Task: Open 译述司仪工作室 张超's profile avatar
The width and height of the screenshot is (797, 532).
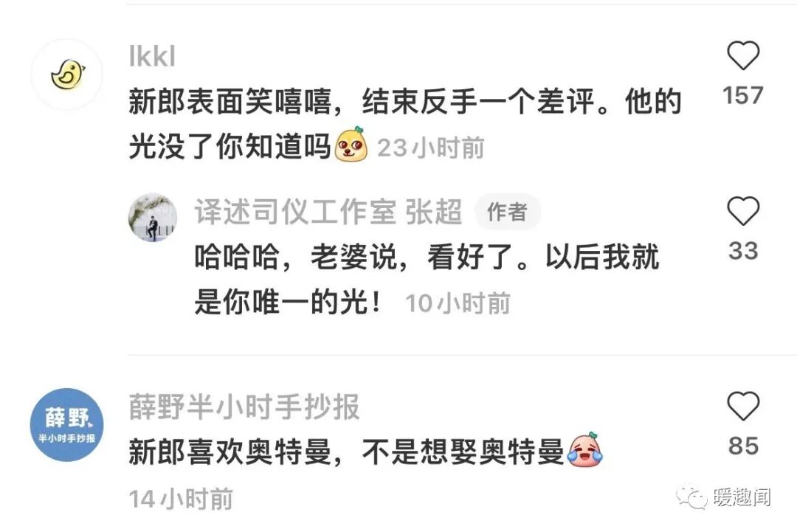Action: (x=153, y=217)
